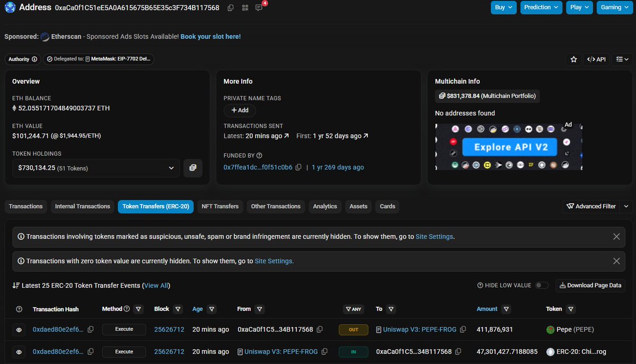Open Uniswap V3: PEPE-FROG in To column
This screenshot has height=364, width=636.
(x=420, y=330)
